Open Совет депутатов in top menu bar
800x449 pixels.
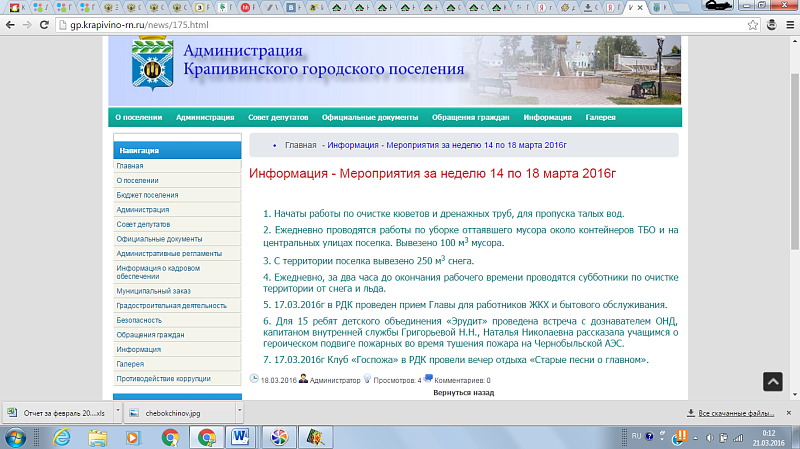278,117
